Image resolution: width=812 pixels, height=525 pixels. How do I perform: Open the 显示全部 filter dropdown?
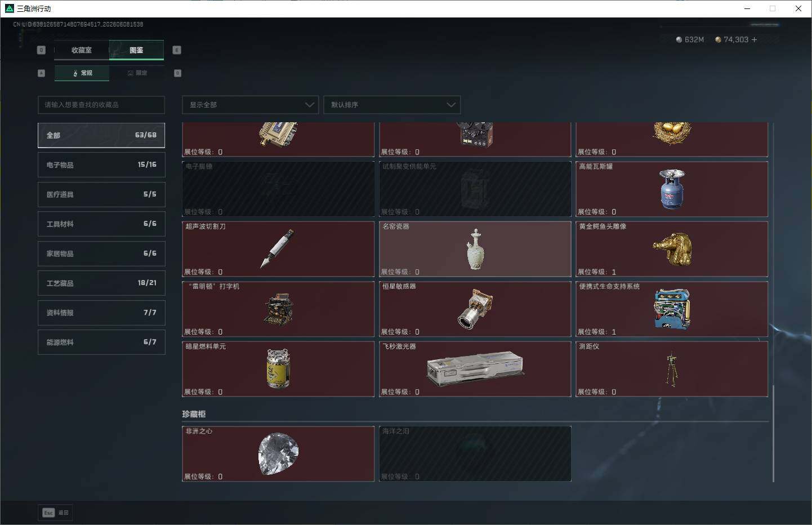(x=251, y=105)
